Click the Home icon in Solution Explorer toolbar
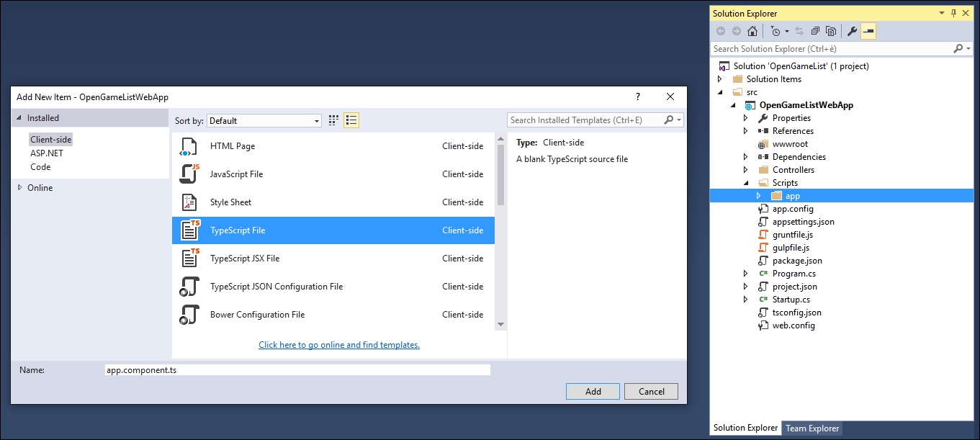Screen dimensions: 980x440 pyautogui.click(x=752, y=31)
